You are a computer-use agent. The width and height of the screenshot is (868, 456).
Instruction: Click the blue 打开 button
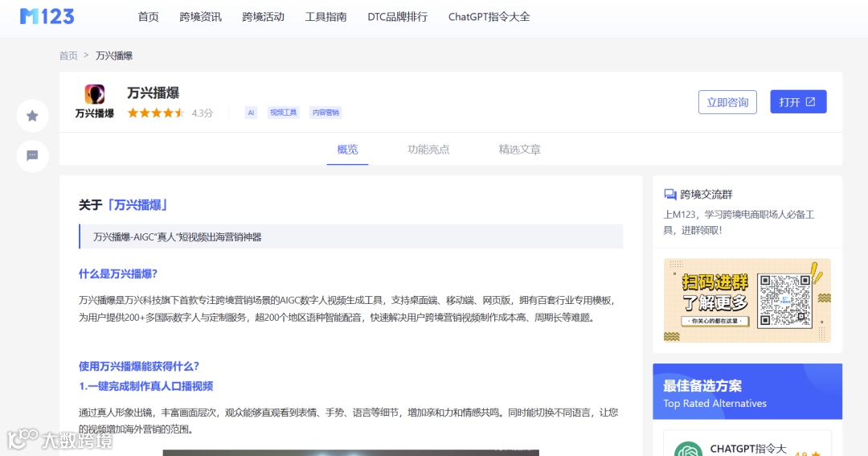[798, 102]
